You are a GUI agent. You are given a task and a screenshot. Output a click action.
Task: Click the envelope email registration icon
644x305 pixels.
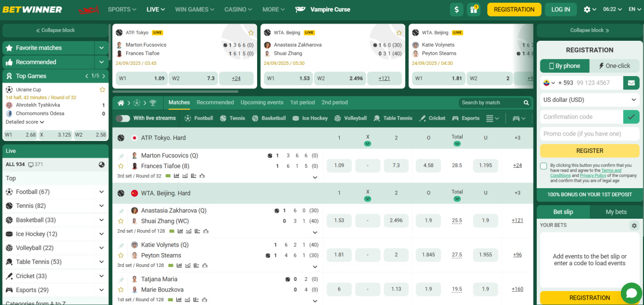[631, 83]
